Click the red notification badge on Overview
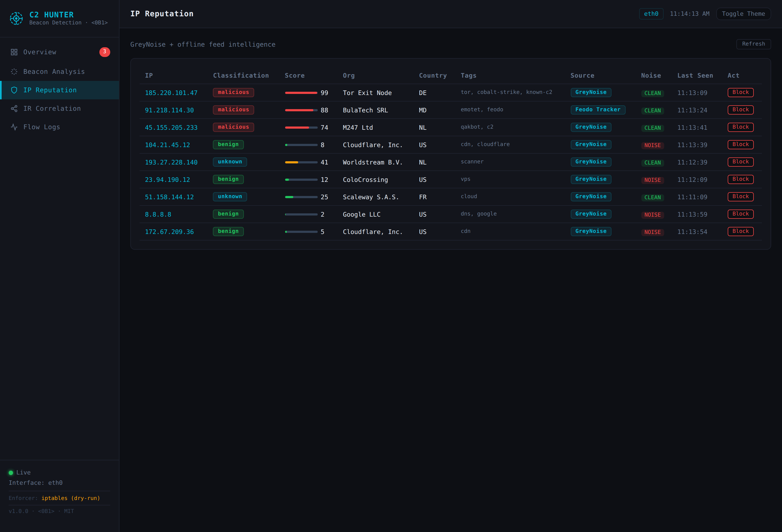The height and width of the screenshot is (532, 782). click(x=105, y=52)
